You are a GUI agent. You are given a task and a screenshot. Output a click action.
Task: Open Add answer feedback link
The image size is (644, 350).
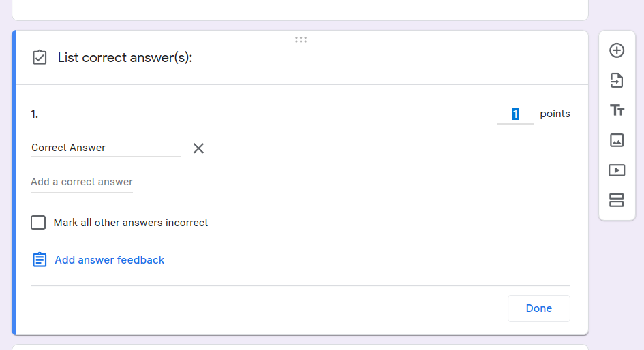109,259
